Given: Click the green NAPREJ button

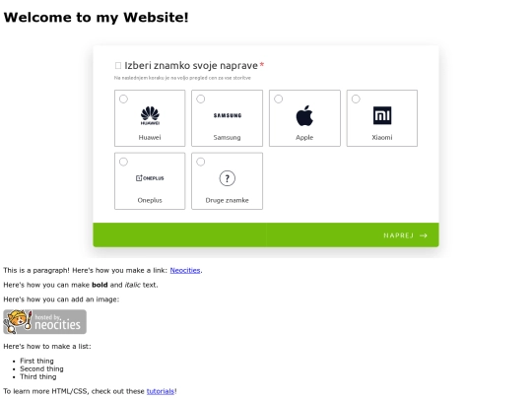Looking at the screenshot, I should tap(266, 234).
